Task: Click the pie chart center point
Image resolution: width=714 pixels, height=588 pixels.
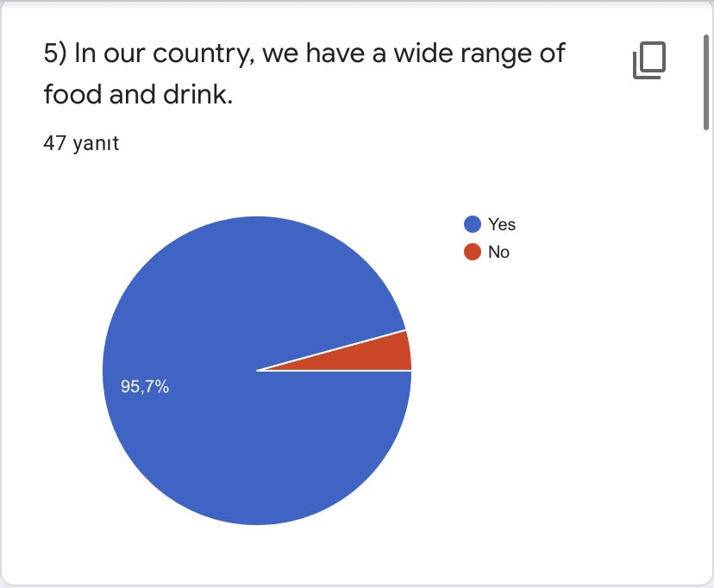Action: [257, 371]
